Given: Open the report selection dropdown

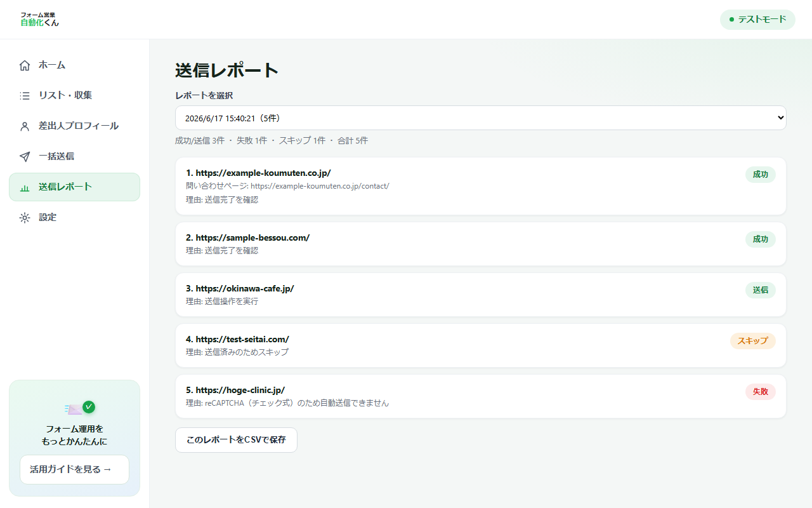Looking at the screenshot, I should [x=481, y=118].
